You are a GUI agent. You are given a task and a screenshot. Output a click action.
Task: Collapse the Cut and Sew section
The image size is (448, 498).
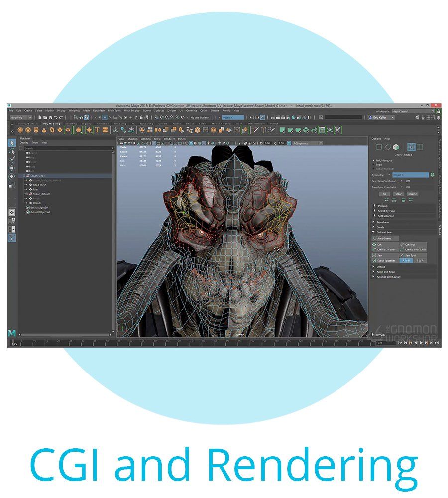tap(384, 232)
